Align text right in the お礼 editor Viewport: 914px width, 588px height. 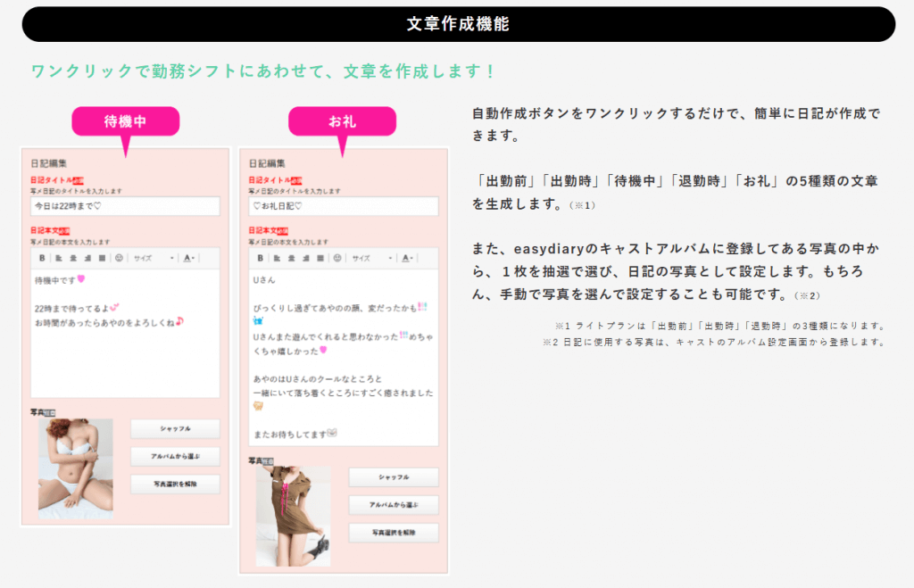(305, 258)
